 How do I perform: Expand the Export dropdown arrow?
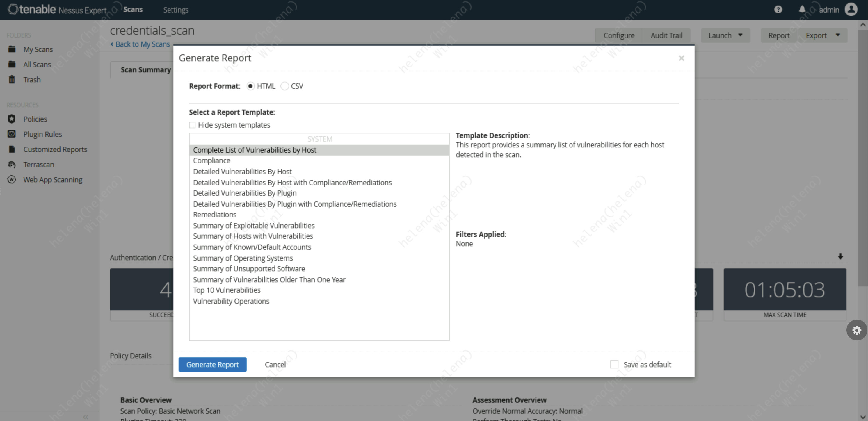pos(838,35)
